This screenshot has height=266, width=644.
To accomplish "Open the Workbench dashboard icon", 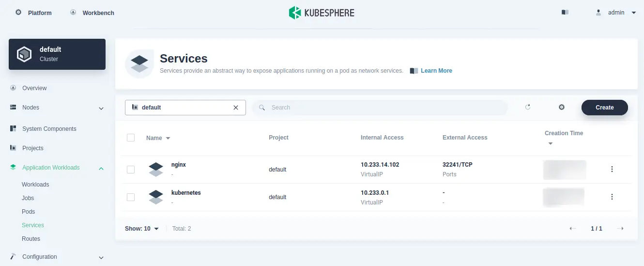I will click(73, 13).
